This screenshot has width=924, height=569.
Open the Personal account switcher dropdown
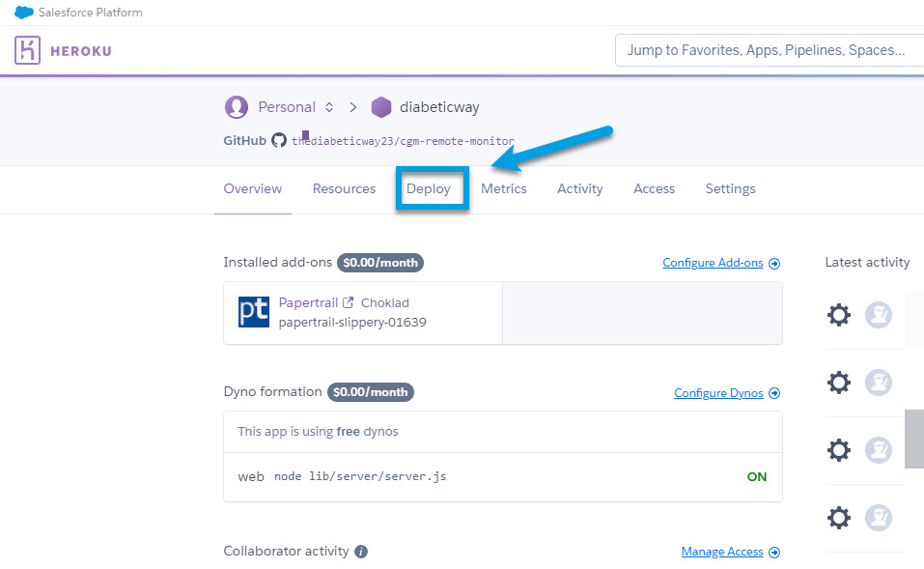coord(328,107)
